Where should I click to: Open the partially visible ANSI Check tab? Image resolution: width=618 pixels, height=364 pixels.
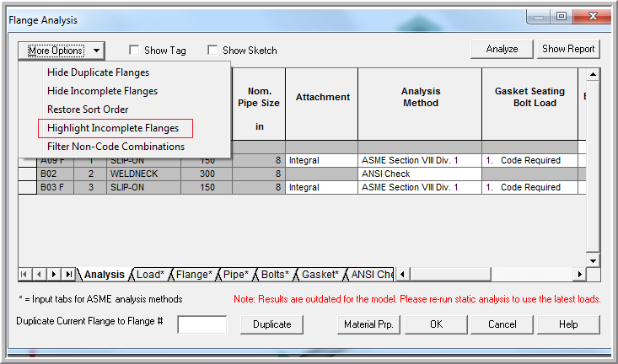372,275
